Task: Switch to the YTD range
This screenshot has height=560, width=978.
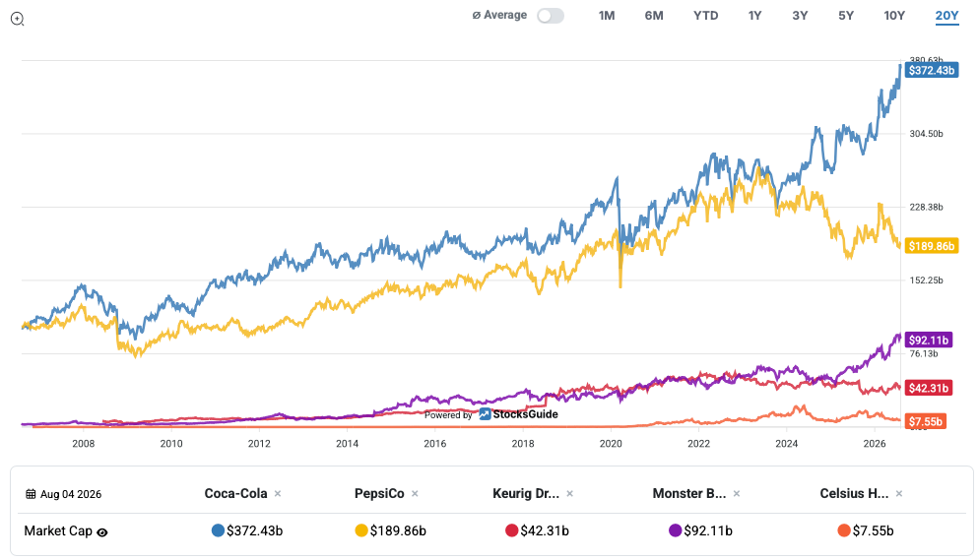Action: (x=705, y=16)
